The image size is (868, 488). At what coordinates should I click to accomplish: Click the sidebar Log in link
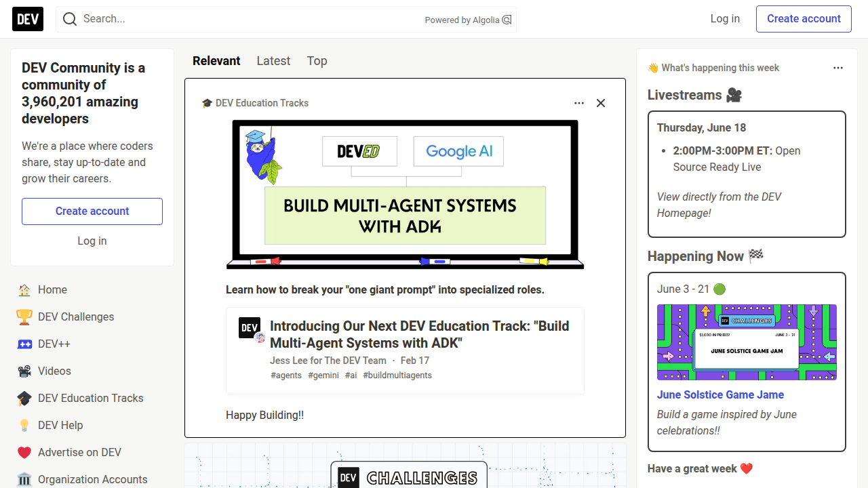tap(92, 241)
